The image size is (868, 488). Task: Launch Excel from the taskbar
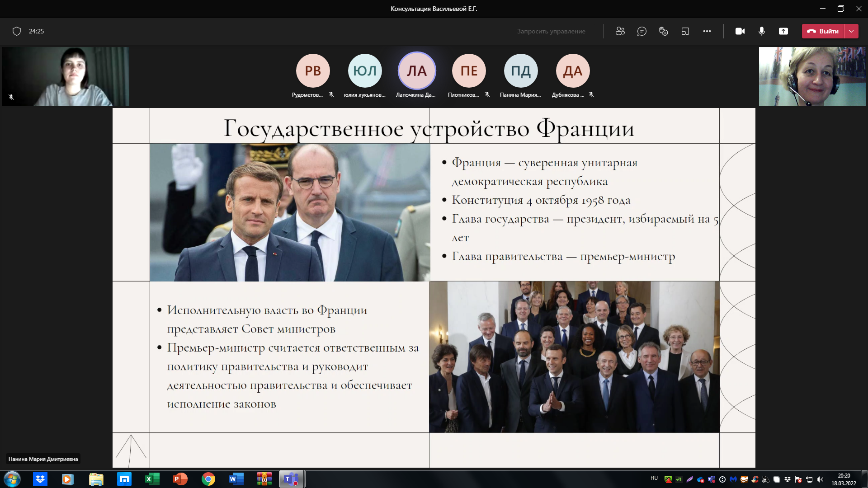point(152,479)
